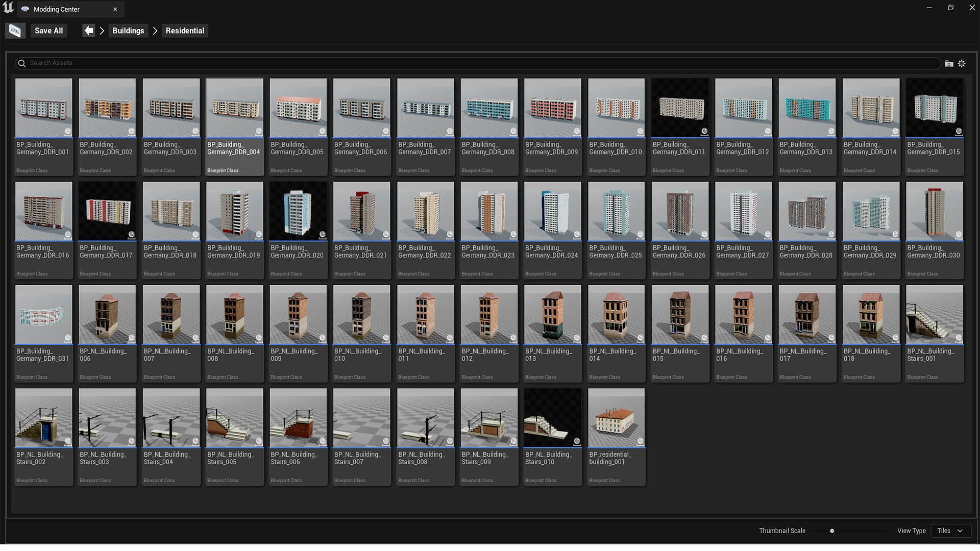Click the asset sources icon left of Save All

click(x=15, y=30)
